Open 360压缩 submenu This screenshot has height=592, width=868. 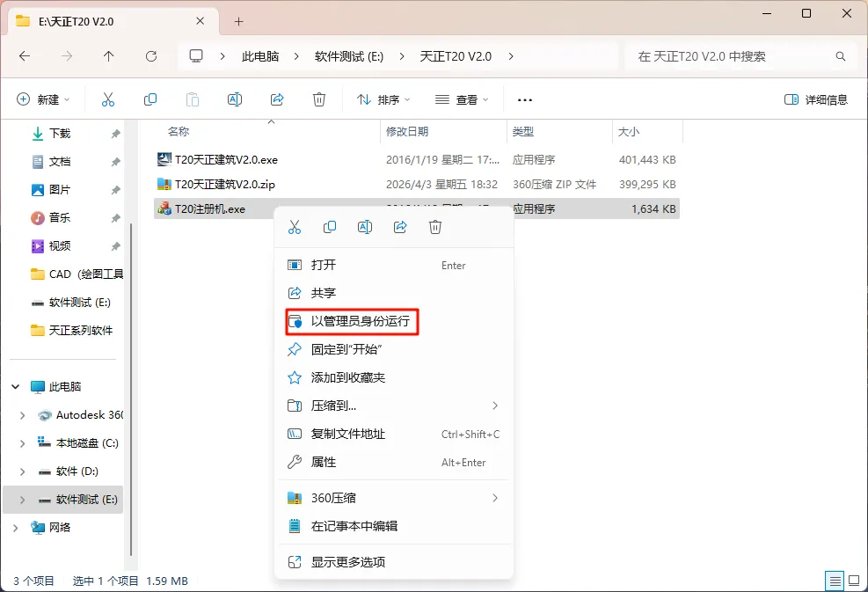[394, 498]
